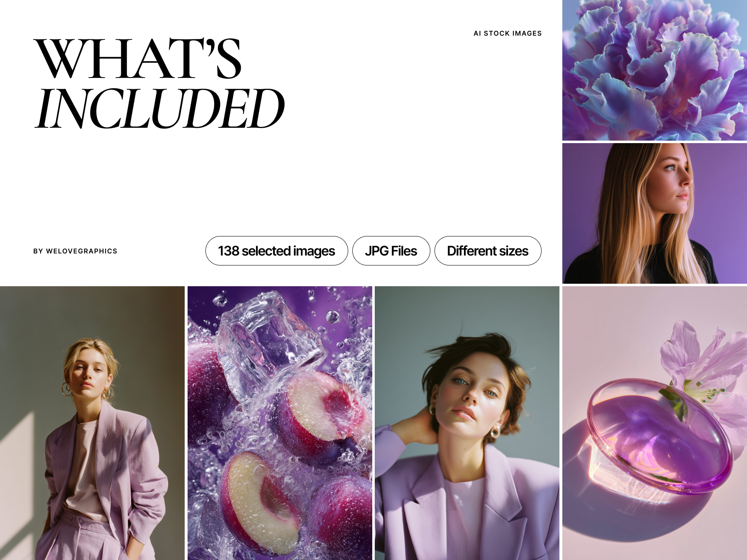Click the gold hoop earring on suited blonde

click(x=66, y=389)
